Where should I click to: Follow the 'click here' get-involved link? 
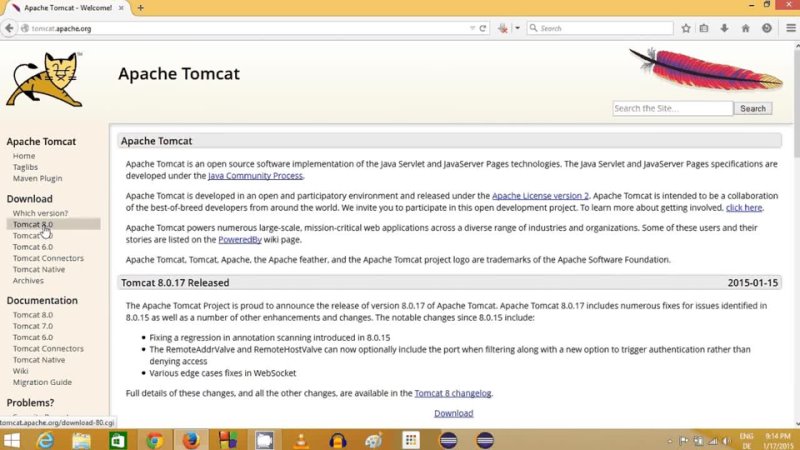pos(744,208)
